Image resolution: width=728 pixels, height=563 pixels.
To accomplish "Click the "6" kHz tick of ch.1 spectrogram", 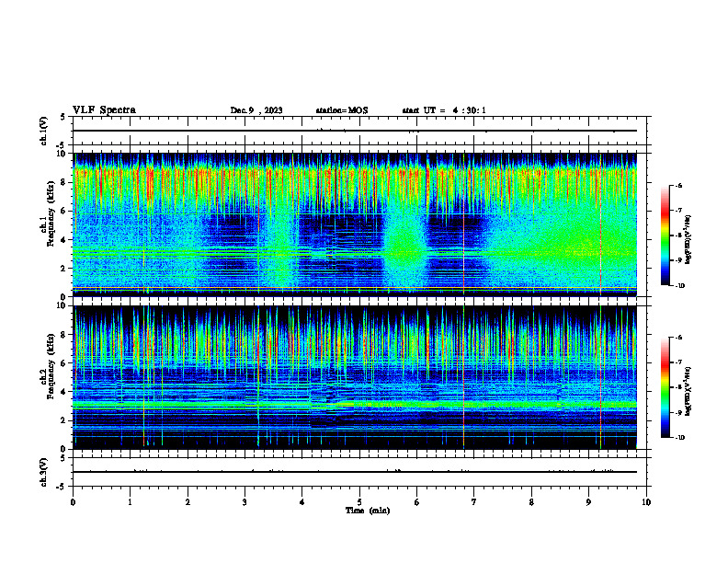I will (x=63, y=212).
